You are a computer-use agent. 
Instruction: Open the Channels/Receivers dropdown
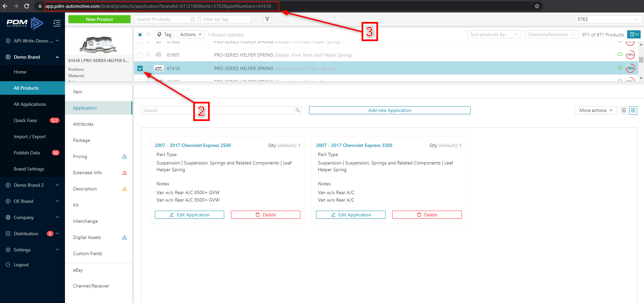click(551, 34)
